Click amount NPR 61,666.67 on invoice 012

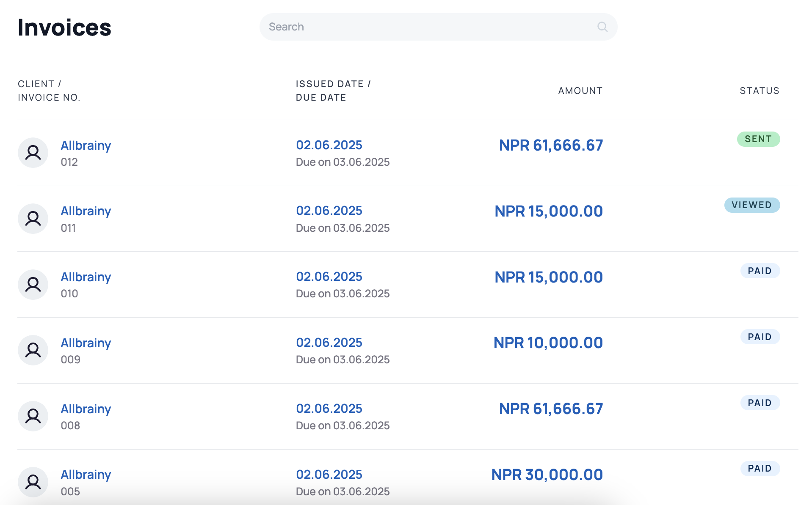[x=551, y=145]
